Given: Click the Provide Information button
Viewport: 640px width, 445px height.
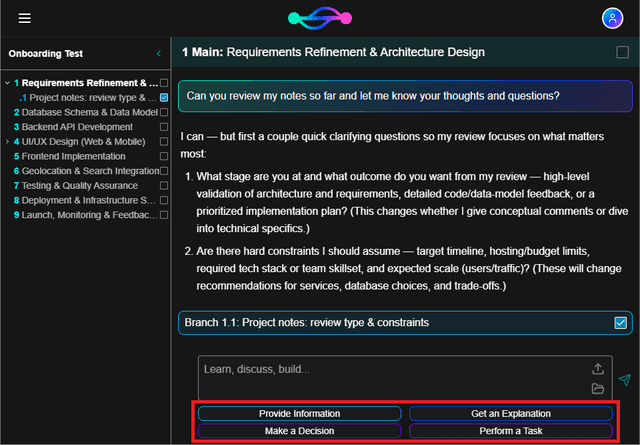Looking at the screenshot, I should 299,413.
